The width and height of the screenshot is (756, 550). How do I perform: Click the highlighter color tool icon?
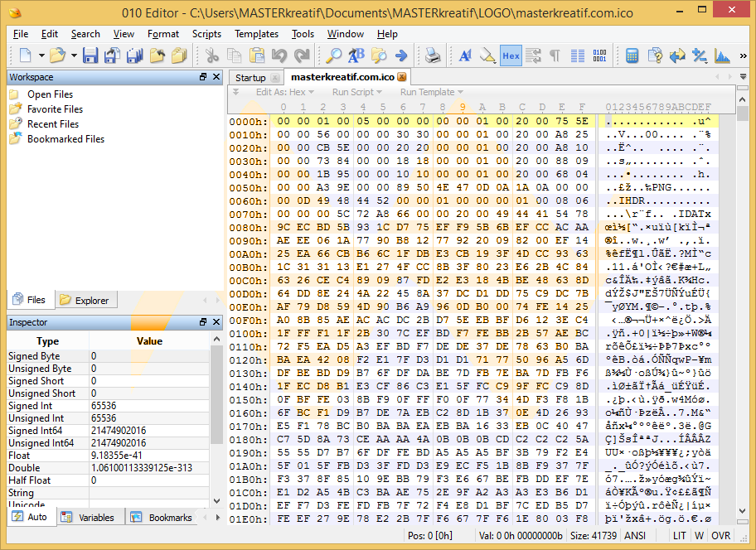[x=487, y=55]
